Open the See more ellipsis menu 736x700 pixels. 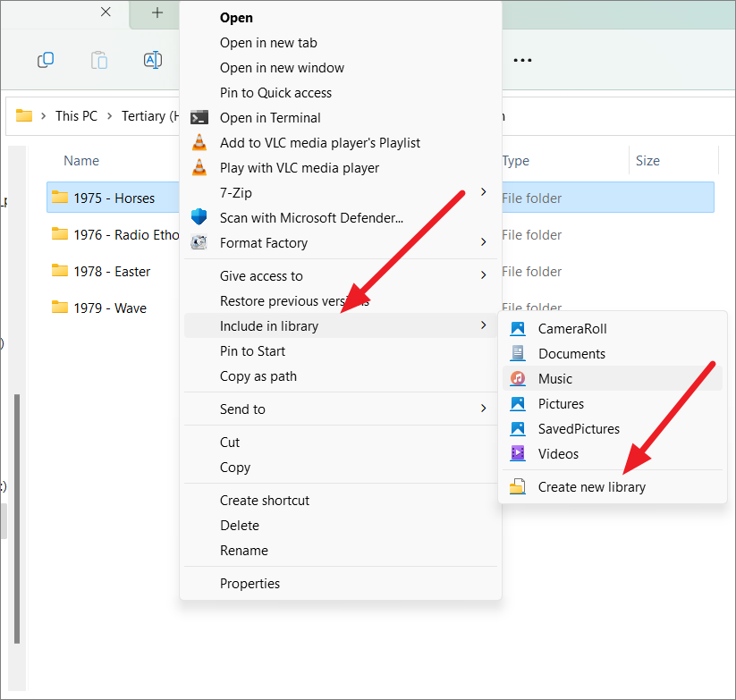[x=522, y=60]
